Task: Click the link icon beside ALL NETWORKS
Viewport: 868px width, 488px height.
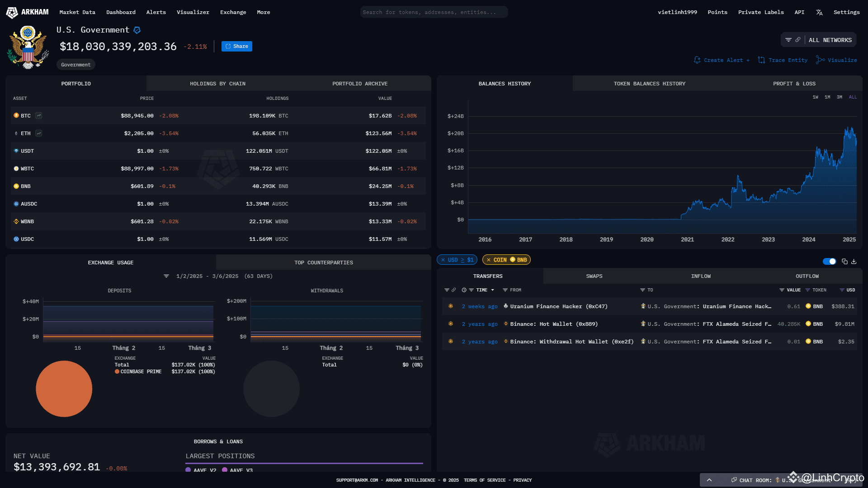Action: 798,40
